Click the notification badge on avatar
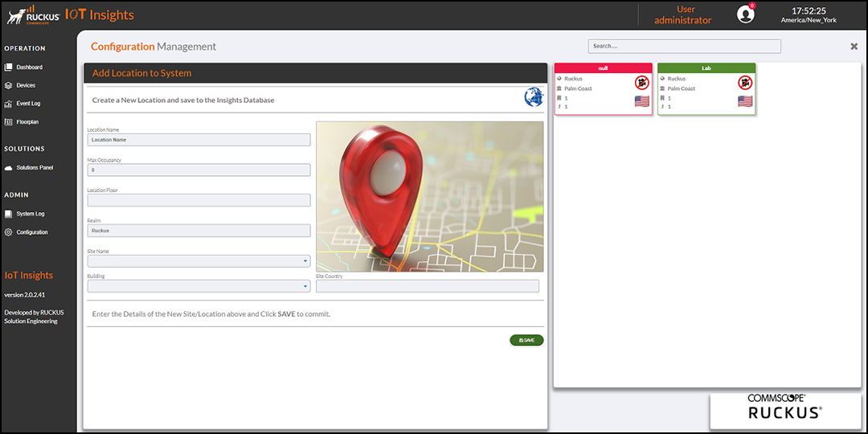This screenshot has width=868, height=434. 751,6
